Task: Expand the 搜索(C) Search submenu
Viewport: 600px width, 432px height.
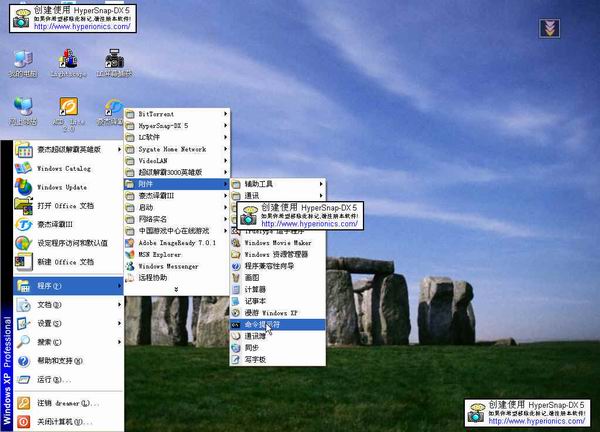Action: click(x=68, y=342)
